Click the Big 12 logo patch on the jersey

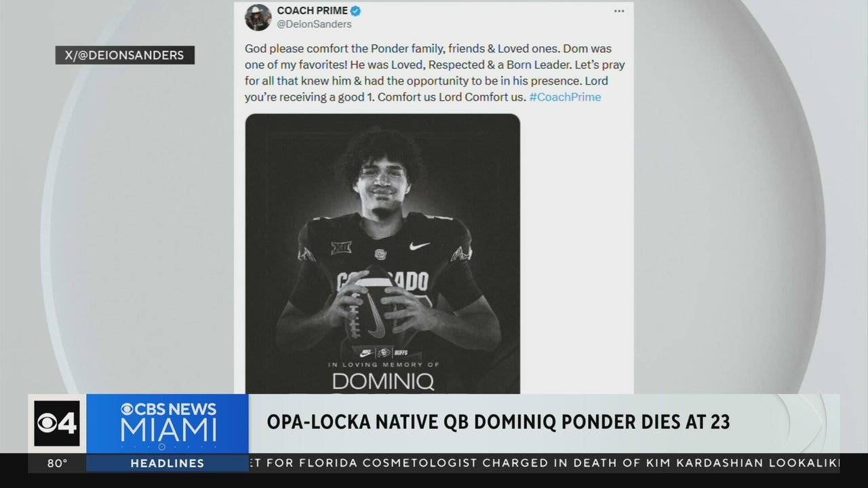(x=340, y=247)
